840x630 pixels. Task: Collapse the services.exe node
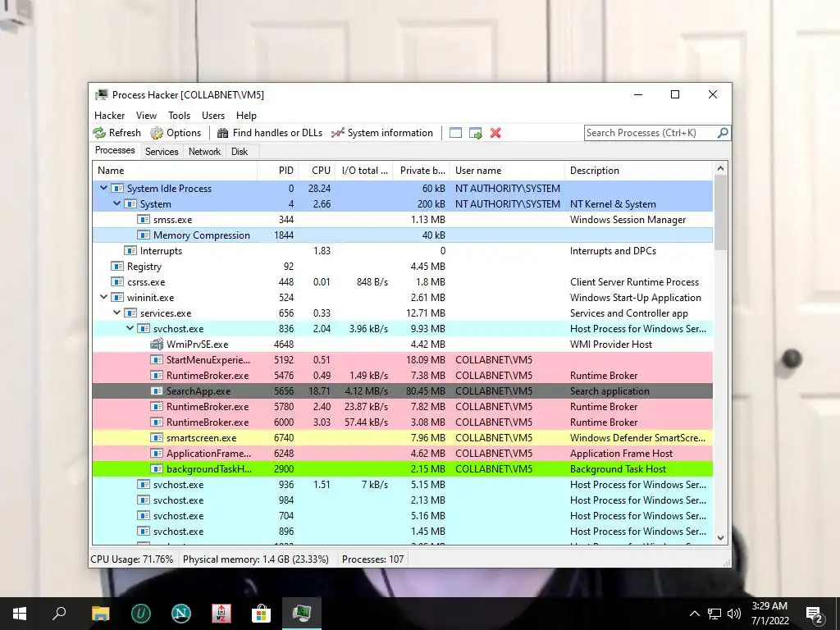click(x=116, y=313)
